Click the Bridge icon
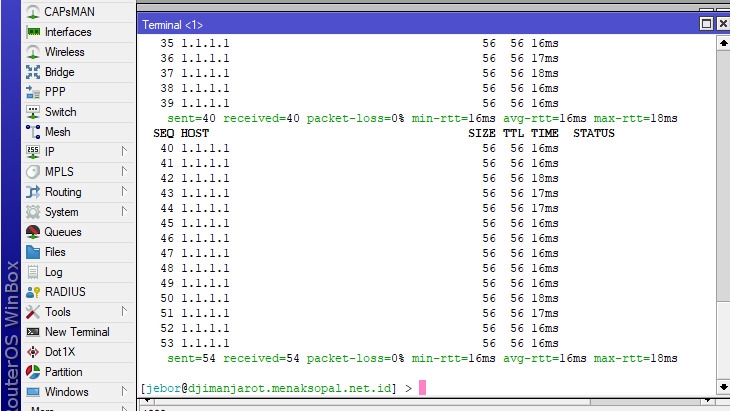This screenshot has height=411, width=730. (x=33, y=72)
